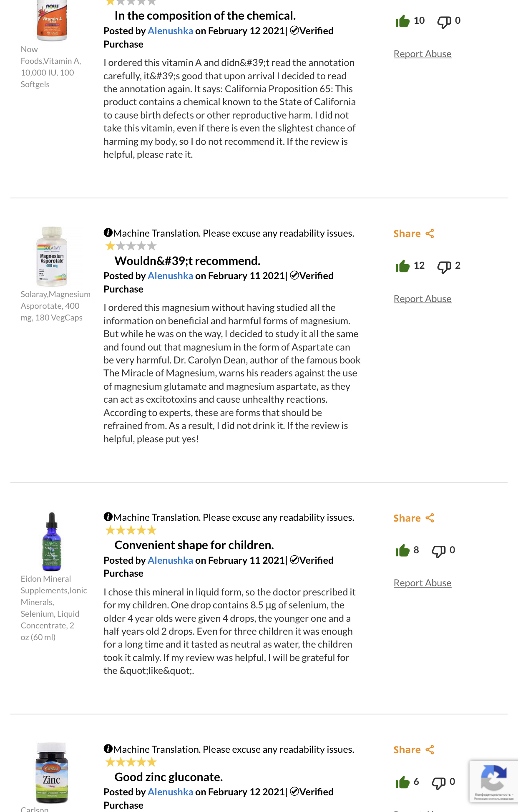Viewport: 518px width, 812px height.
Task: Share the "Good zinc gluconate" review
Action: pyautogui.click(x=414, y=750)
